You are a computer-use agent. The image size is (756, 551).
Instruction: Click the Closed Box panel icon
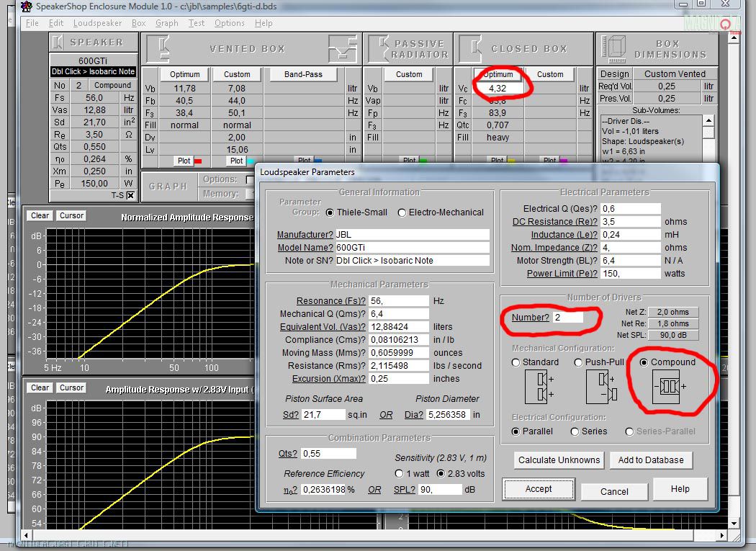pyautogui.click(x=470, y=49)
